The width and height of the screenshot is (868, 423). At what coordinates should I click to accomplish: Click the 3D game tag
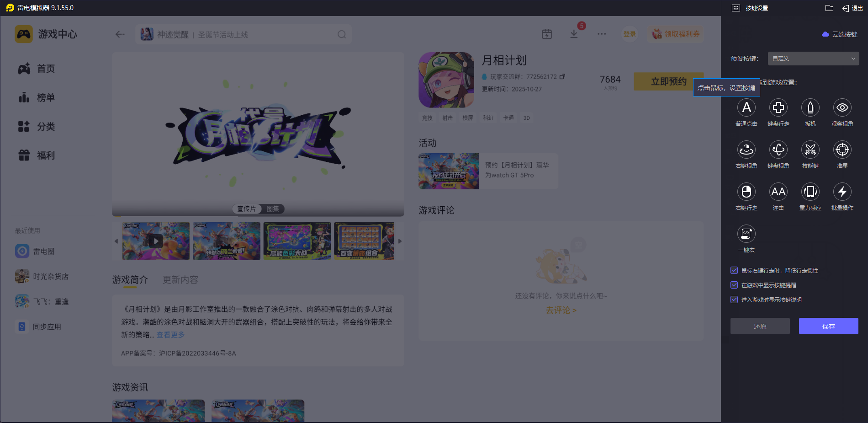(x=527, y=118)
